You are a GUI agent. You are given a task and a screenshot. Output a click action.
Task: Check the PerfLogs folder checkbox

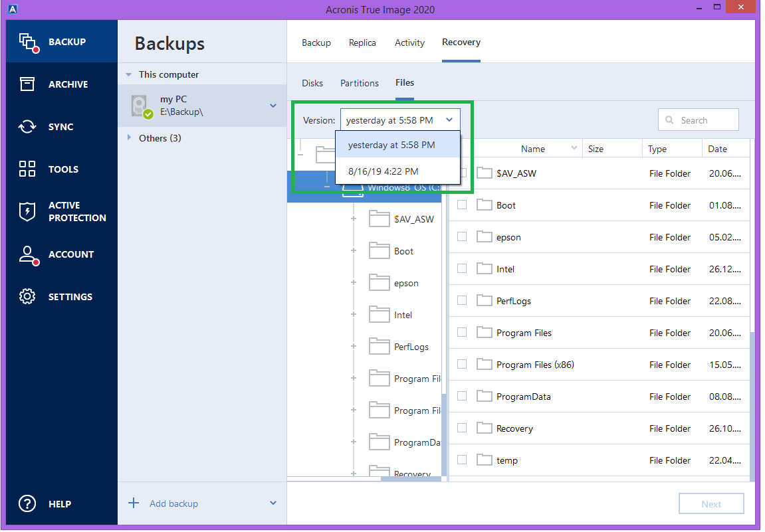click(x=462, y=300)
